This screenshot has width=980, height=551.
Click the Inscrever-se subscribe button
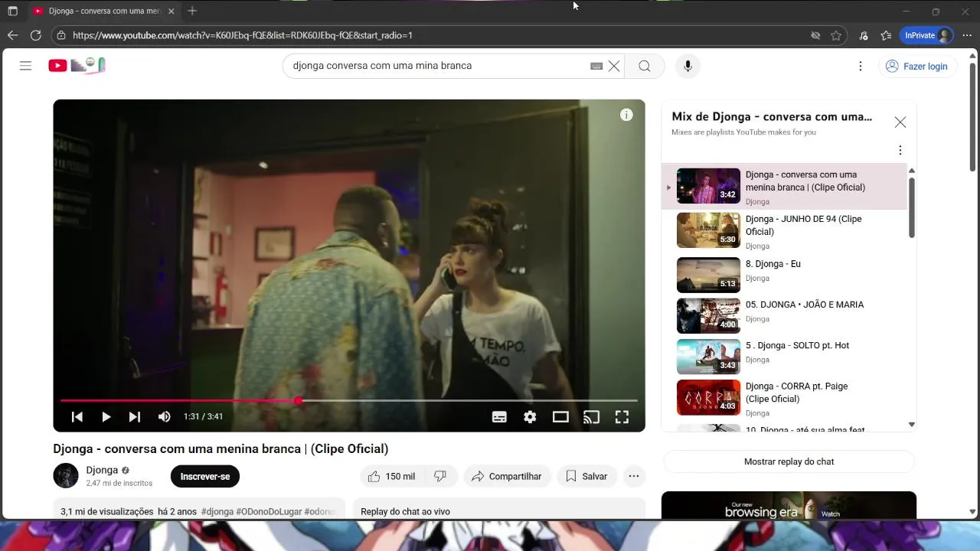[x=205, y=476]
